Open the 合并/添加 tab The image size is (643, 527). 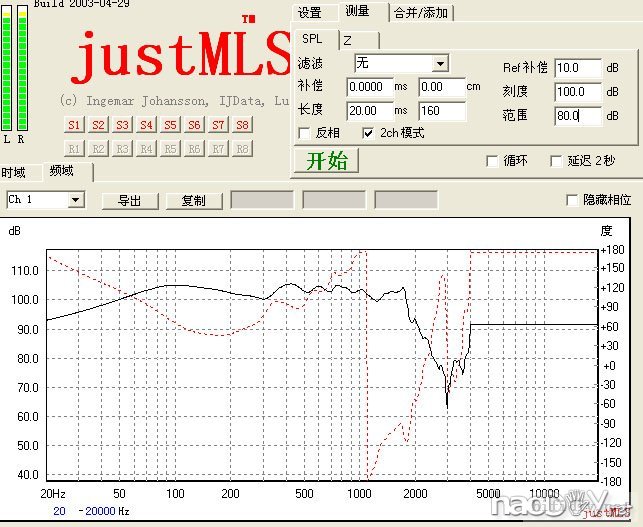point(421,13)
